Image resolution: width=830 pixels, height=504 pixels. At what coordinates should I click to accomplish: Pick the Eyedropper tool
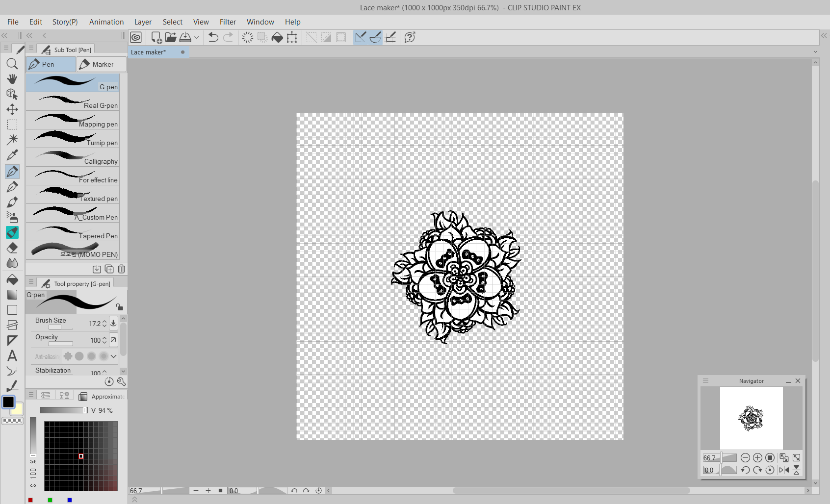12,155
